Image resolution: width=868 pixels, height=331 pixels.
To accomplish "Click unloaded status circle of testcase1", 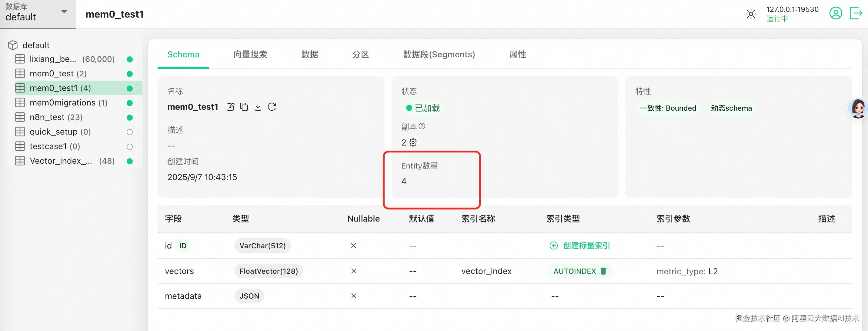I will [129, 147].
